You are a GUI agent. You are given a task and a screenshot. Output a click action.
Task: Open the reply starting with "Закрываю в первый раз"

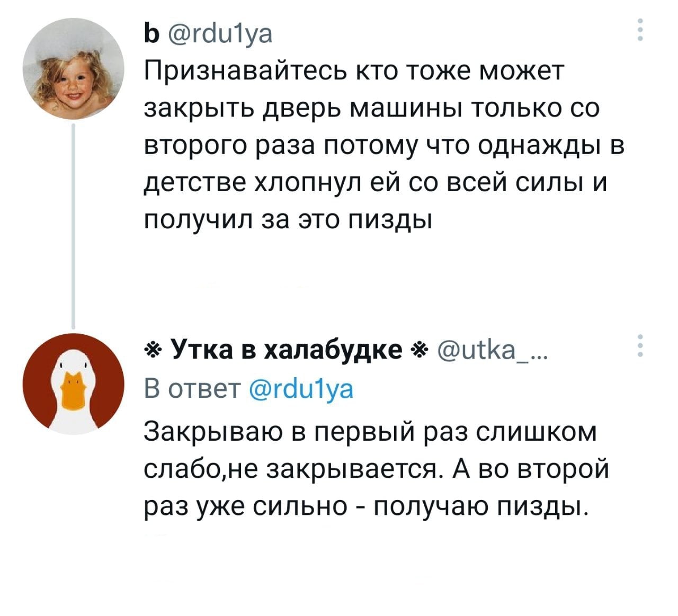[370, 432]
